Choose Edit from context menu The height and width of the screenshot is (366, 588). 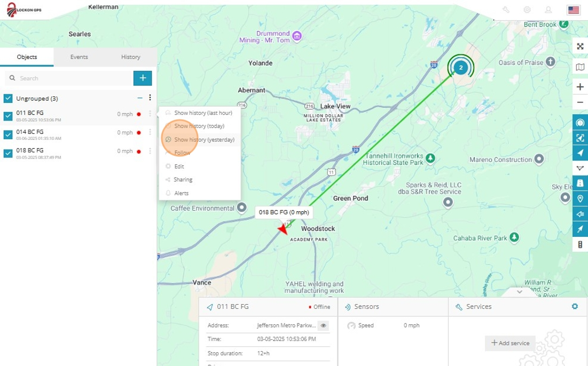(200, 166)
